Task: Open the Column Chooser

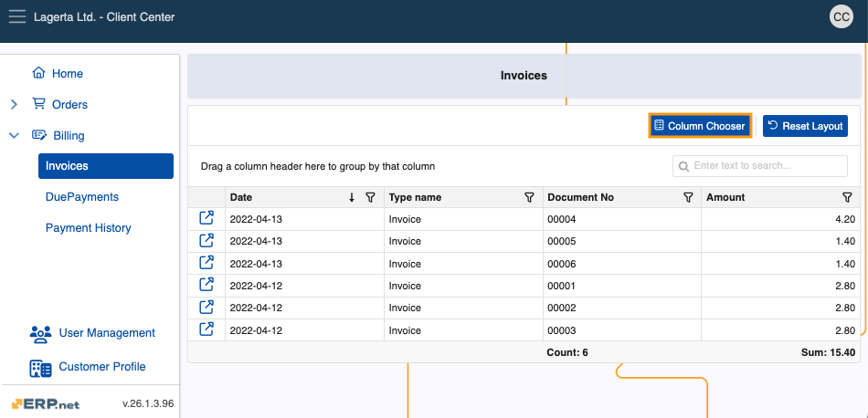Action: [700, 126]
